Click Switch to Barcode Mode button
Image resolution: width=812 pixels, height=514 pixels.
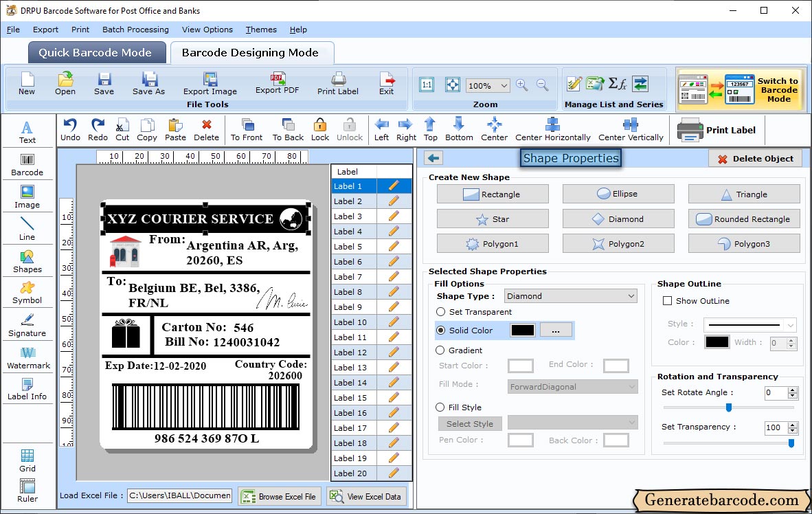point(740,89)
